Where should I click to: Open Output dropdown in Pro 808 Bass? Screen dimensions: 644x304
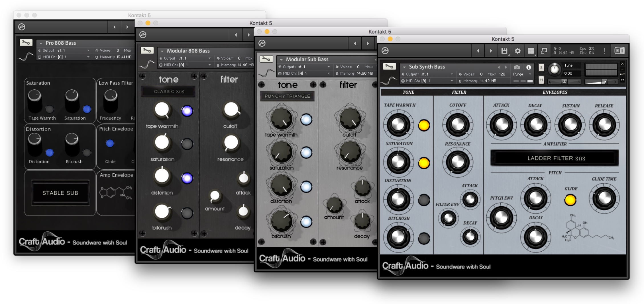(x=64, y=50)
